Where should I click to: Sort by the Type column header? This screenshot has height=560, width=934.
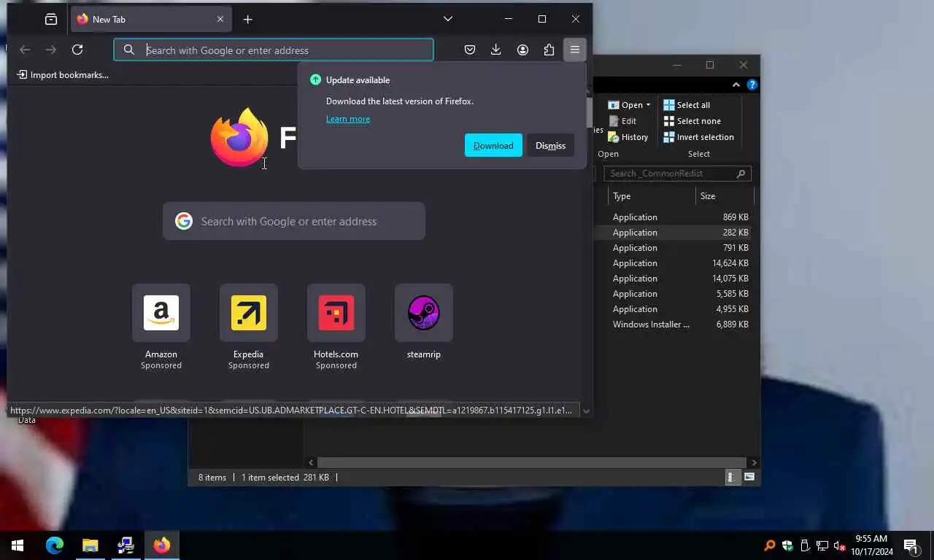[652, 196]
